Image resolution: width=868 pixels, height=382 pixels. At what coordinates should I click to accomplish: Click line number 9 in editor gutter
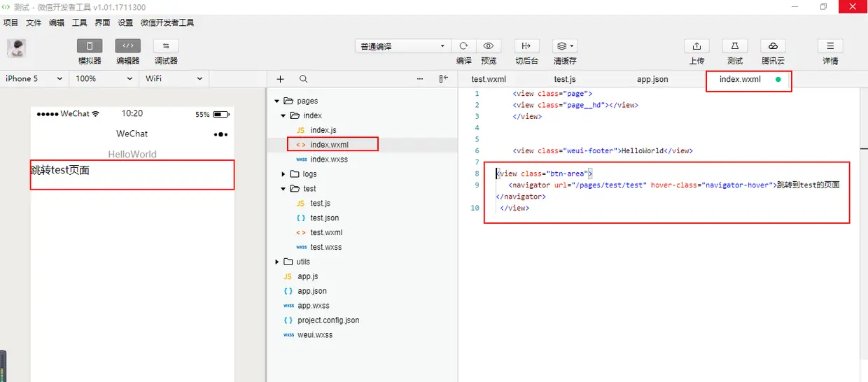(477, 185)
